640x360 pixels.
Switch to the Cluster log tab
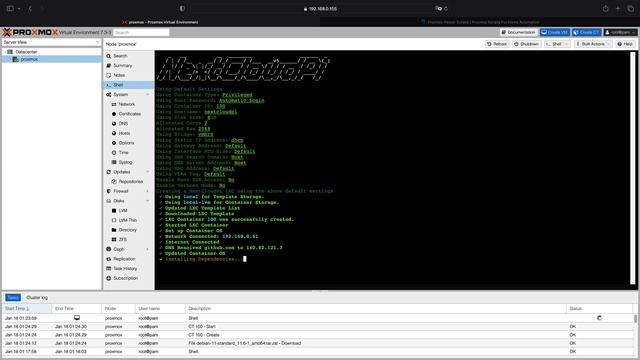pos(37,298)
